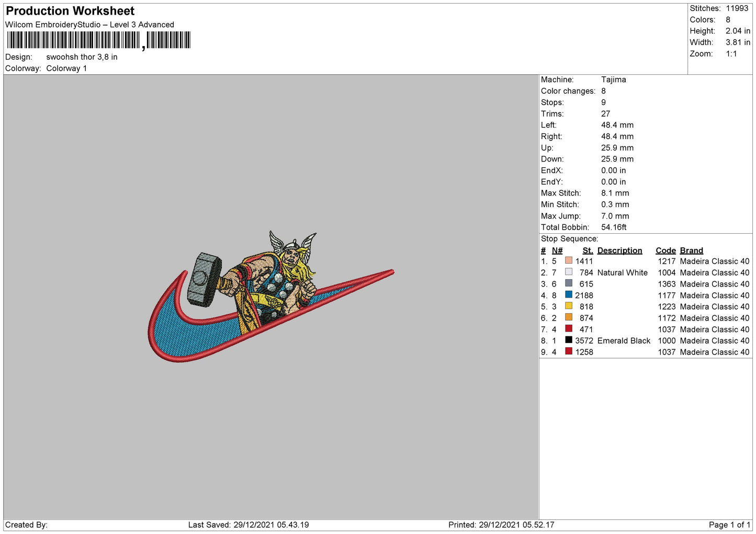756x534 pixels.
Task: Click the salmon color swatch in row 1
Action: pyautogui.click(x=568, y=260)
